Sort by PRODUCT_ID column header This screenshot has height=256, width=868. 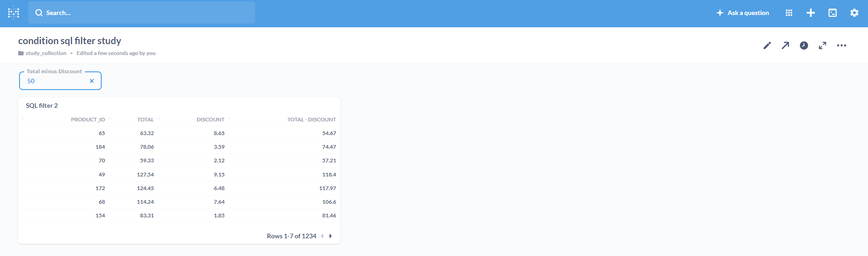(88, 120)
